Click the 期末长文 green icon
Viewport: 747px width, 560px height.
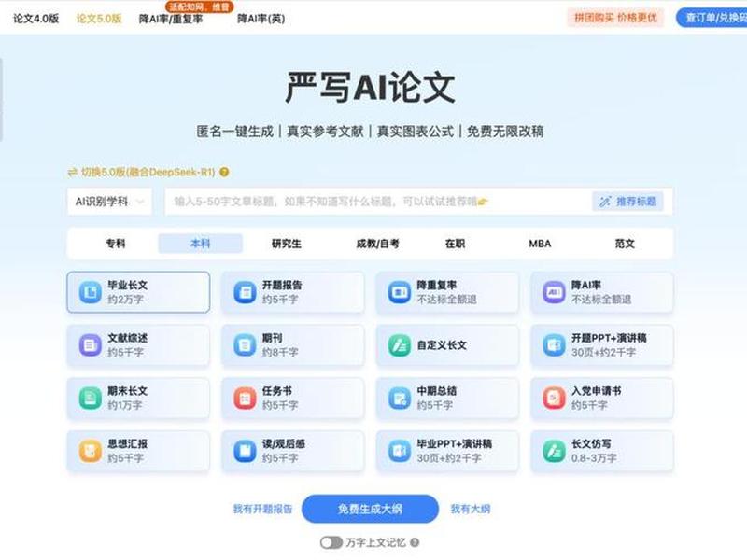coord(90,399)
